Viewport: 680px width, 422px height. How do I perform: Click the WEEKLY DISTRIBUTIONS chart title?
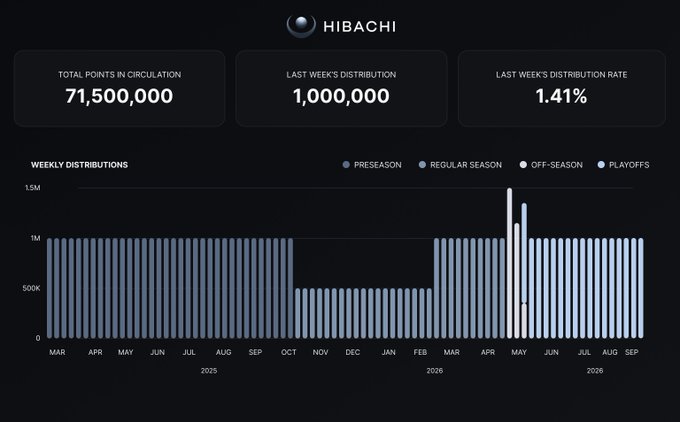79,165
